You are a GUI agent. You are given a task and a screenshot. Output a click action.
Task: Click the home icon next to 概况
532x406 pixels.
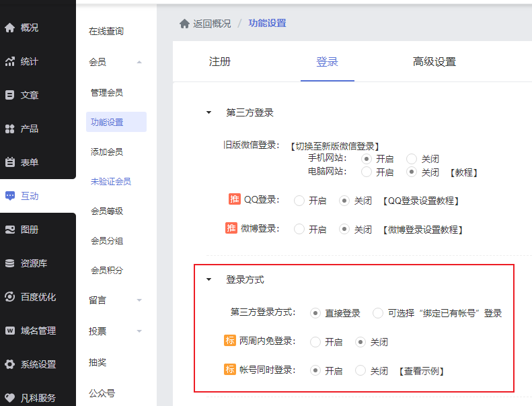coord(10,28)
